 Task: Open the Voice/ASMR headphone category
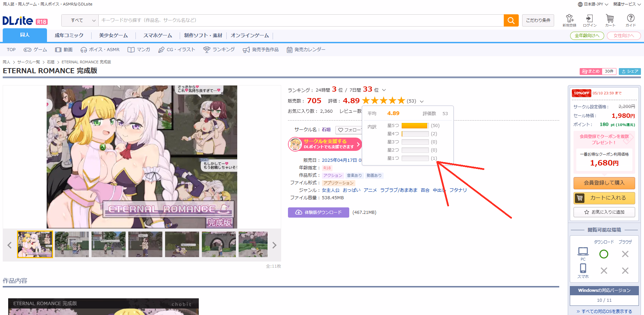[100, 50]
